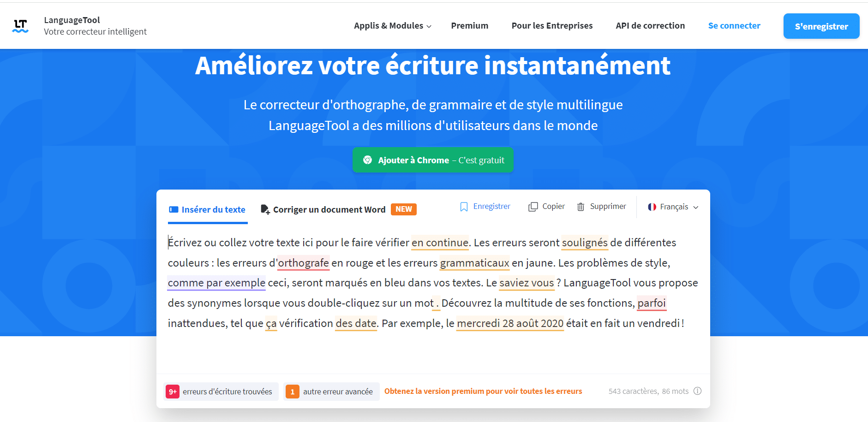Viewport: 868px width, 422px height.
Task: Click the underlined word soulignés
Action: [585, 243]
